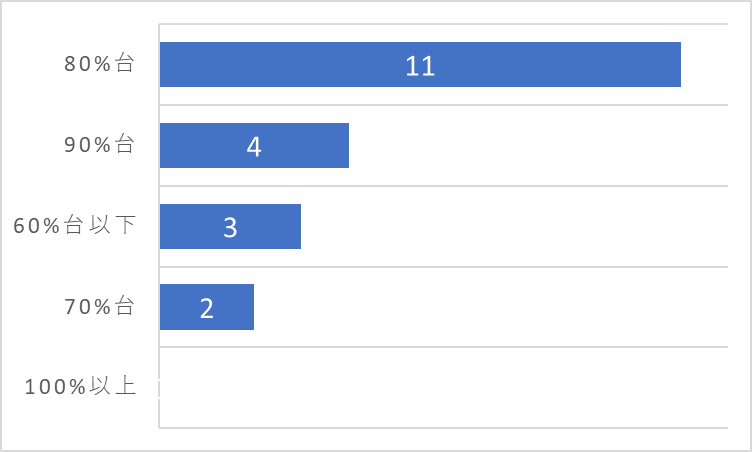The image size is (752, 452).
Task: Select the gridline between 60%台以下 and 70%台 rows
Action: pyautogui.click(x=444, y=266)
